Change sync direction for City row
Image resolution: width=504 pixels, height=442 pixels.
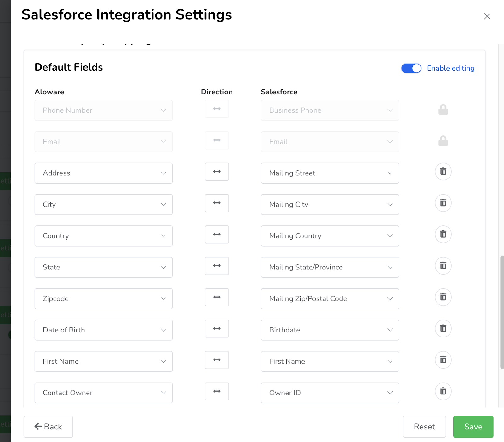pos(217,203)
